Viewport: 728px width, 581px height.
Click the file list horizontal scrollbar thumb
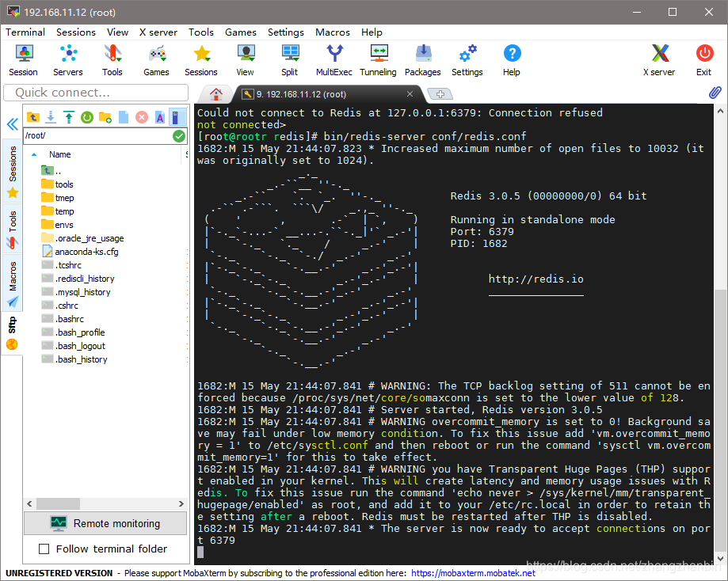[x=58, y=504]
